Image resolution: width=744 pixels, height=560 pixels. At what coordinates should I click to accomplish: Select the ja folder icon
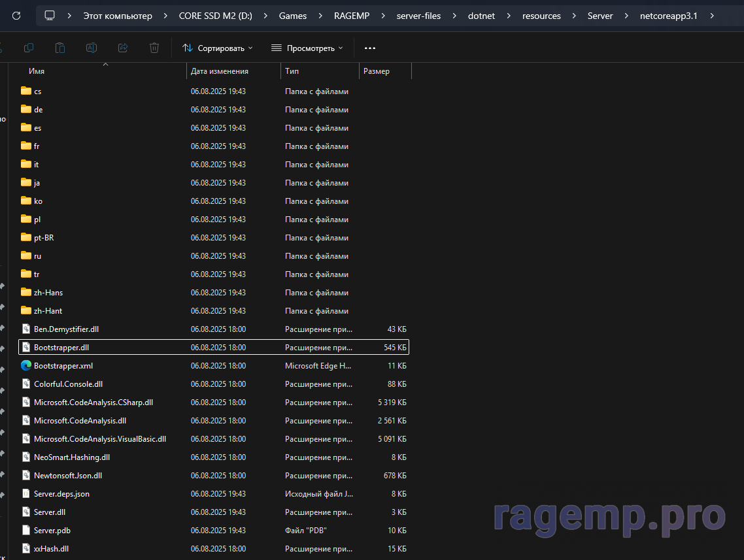(x=26, y=182)
